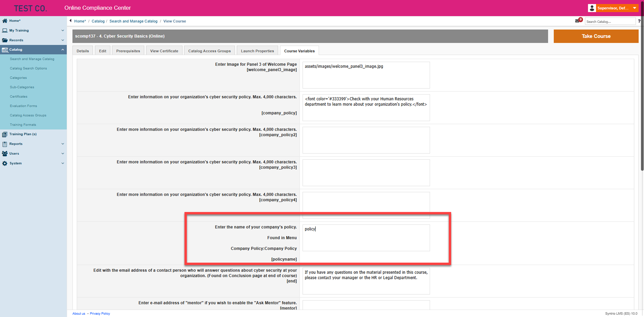The width and height of the screenshot is (644, 317).
Task: Click the policyname text area containing 'policy'
Action: tap(366, 238)
